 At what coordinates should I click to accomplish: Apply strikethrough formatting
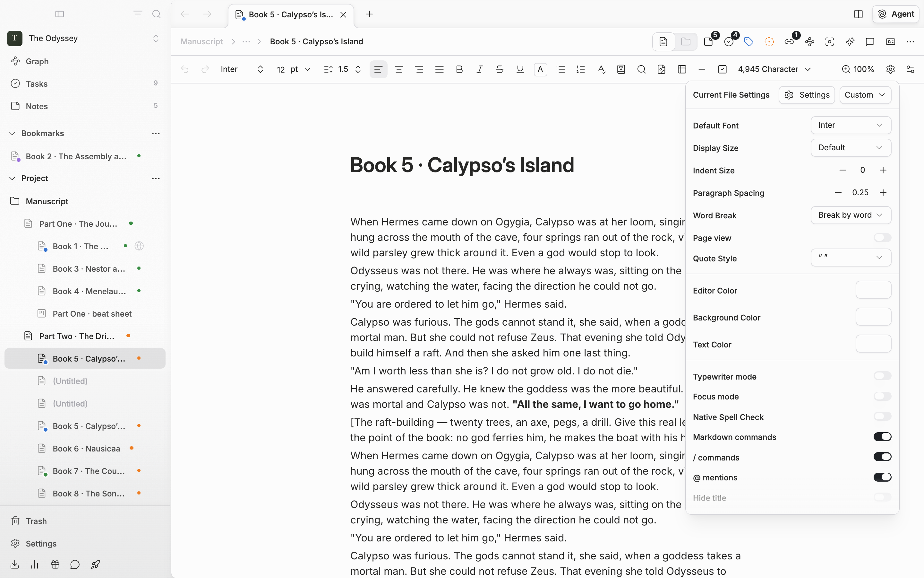pyautogui.click(x=500, y=69)
